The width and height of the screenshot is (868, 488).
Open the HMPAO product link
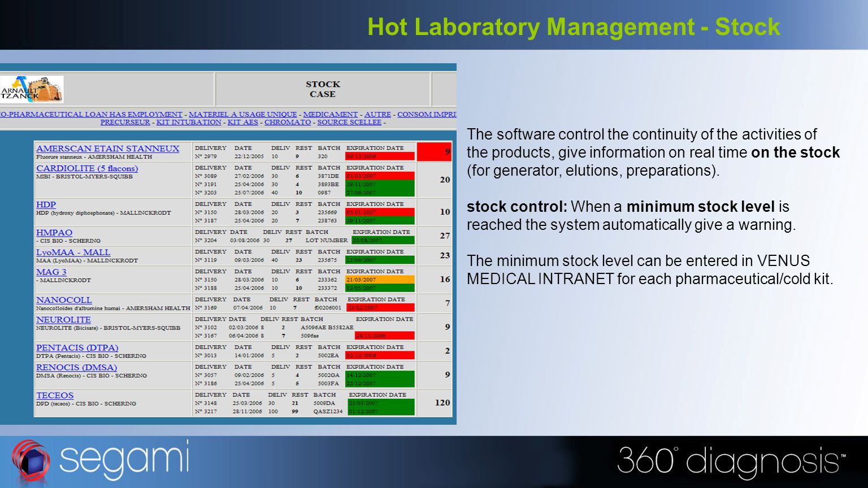coord(54,233)
